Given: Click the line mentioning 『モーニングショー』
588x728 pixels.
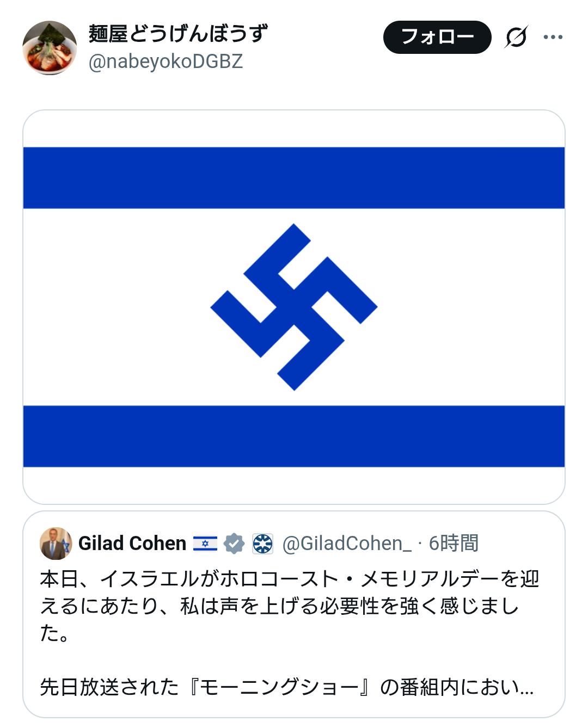Looking at the screenshot, I should point(272,687).
